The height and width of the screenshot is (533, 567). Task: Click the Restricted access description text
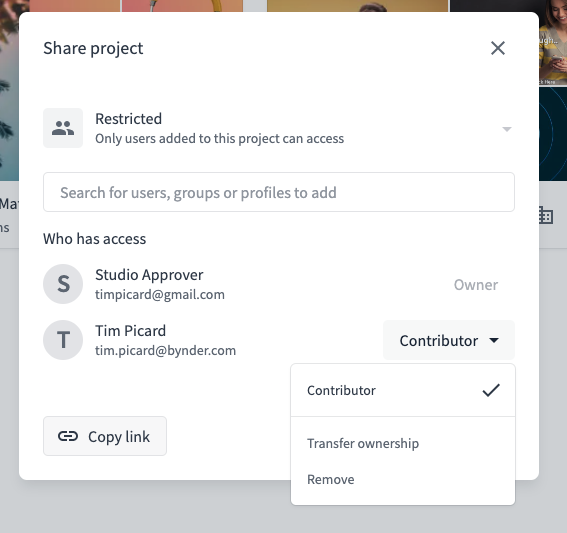point(219,138)
